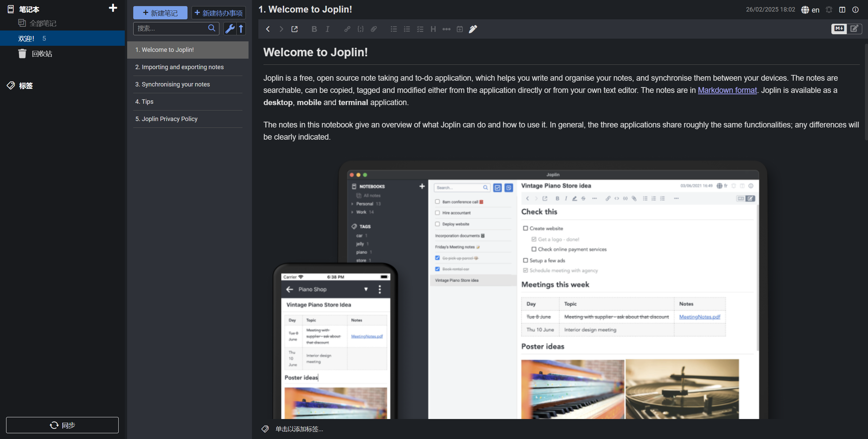Screen dimensions: 868x439
Task: Insert the current date and time
Action: point(460,29)
